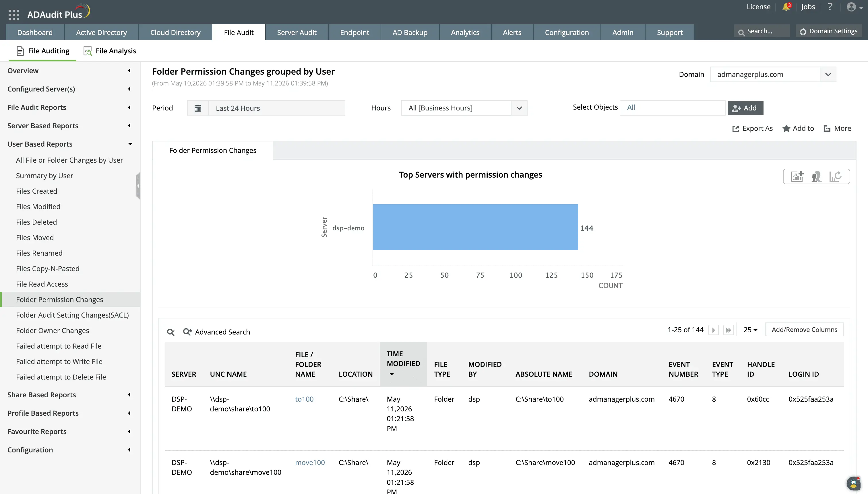Image resolution: width=868 pixels, height=494 pixels.
Task: Open the notifications bell icon
Action: (786, 7)
